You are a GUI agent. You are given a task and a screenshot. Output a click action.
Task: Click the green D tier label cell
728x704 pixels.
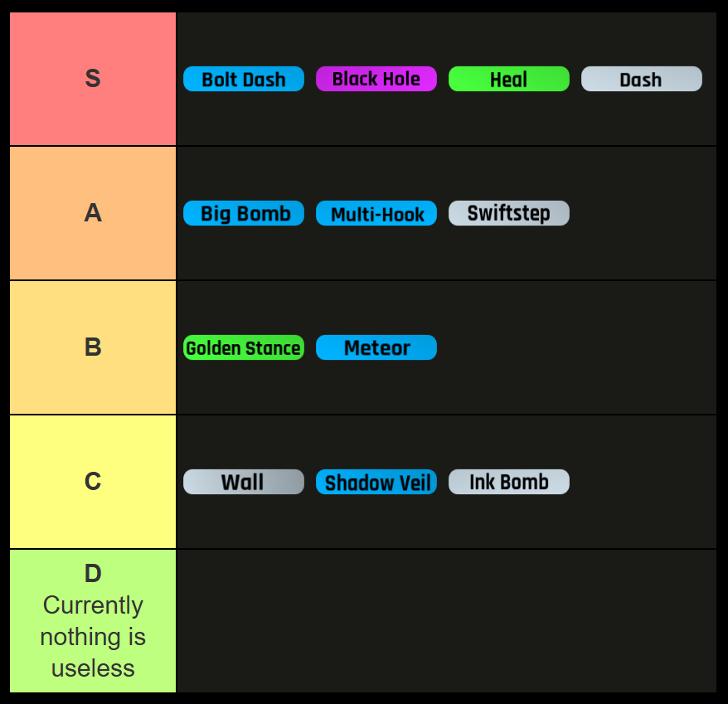coord(93,620)
